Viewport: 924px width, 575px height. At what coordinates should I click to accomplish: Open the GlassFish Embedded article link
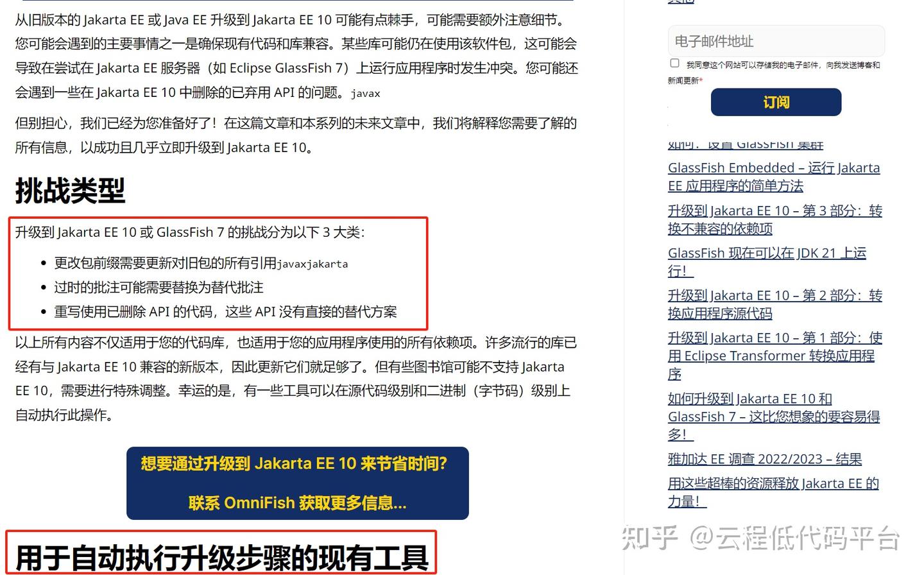[774, 176]
